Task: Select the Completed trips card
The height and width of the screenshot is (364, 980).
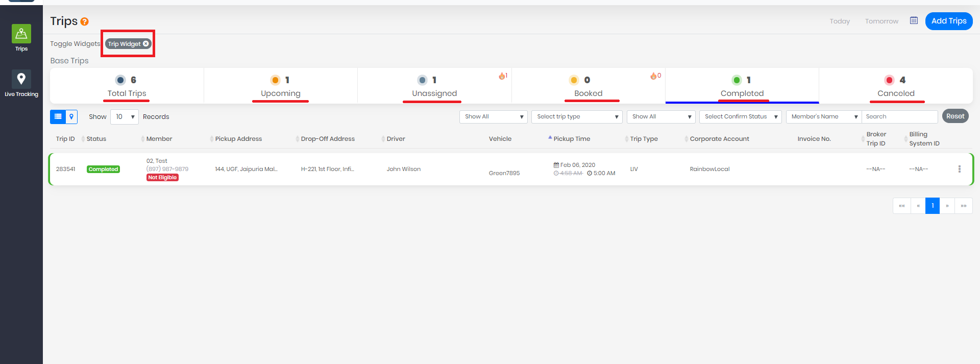Action: click(742, 86)
